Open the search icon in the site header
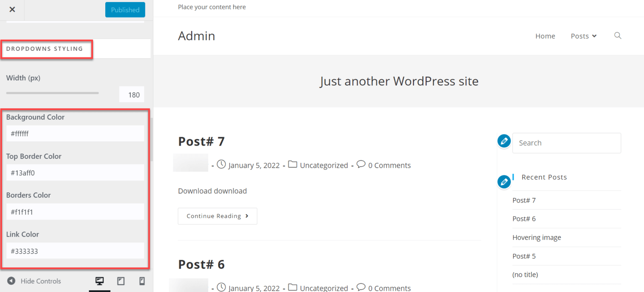 coord(618,36)
